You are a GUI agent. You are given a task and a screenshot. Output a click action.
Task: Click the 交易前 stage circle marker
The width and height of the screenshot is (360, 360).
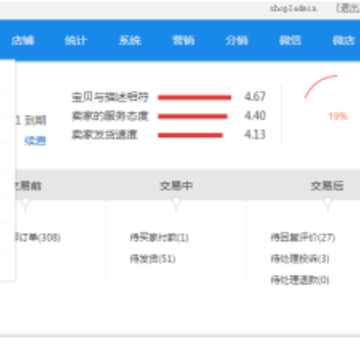25,201
